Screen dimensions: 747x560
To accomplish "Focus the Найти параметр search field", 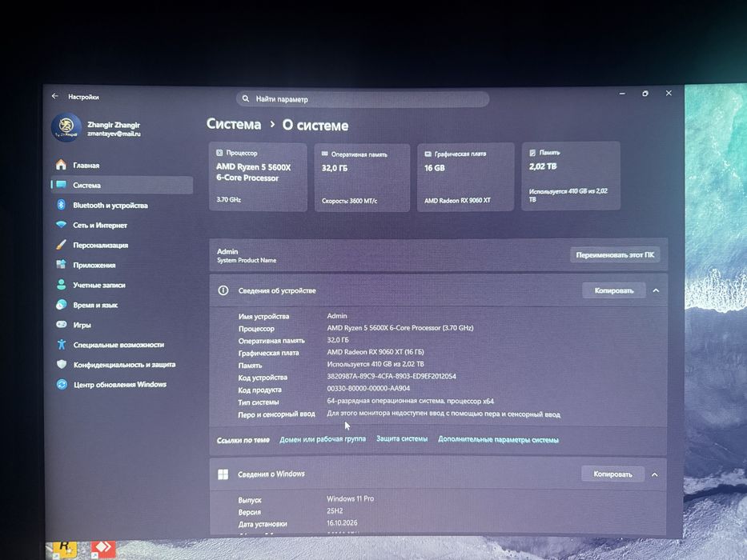I will click(x=363, y=99).
